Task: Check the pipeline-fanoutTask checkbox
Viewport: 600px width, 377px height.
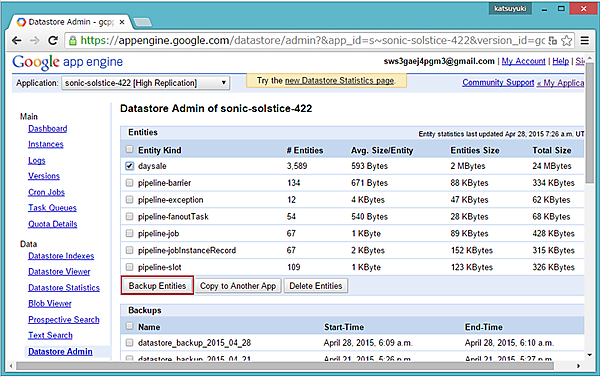Action: (x=129, y=217)
